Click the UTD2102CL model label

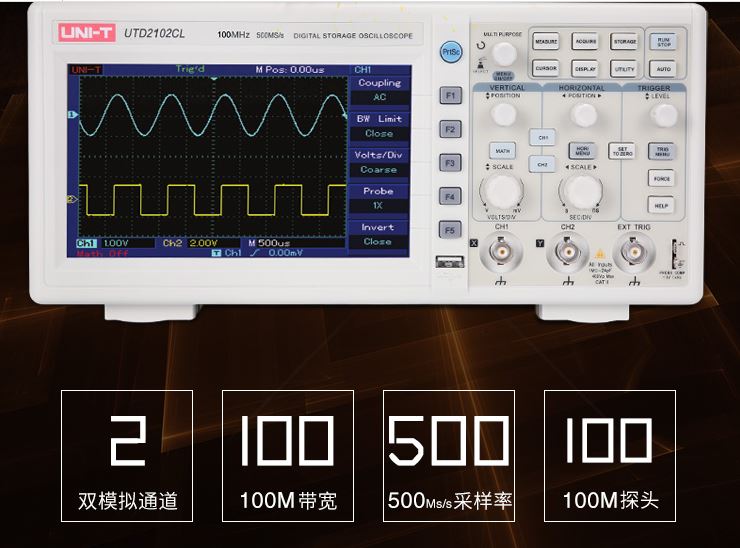[154, 34]
